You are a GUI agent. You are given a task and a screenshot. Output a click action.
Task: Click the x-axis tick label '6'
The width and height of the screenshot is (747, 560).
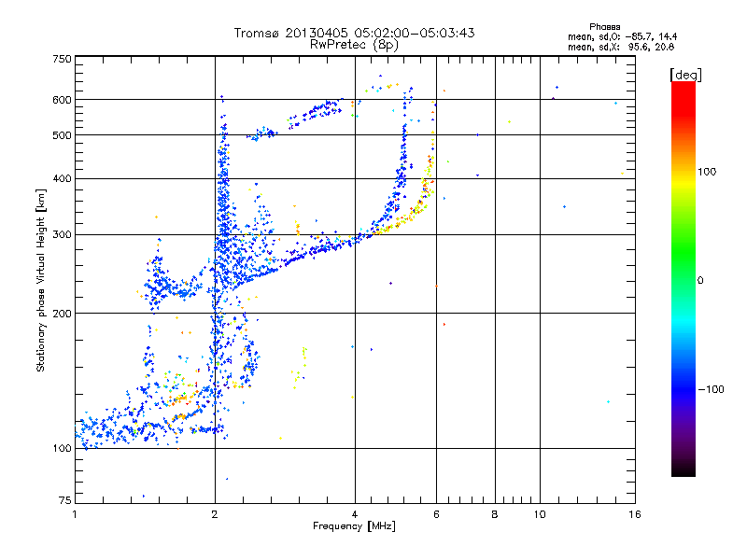coord(436,514)
